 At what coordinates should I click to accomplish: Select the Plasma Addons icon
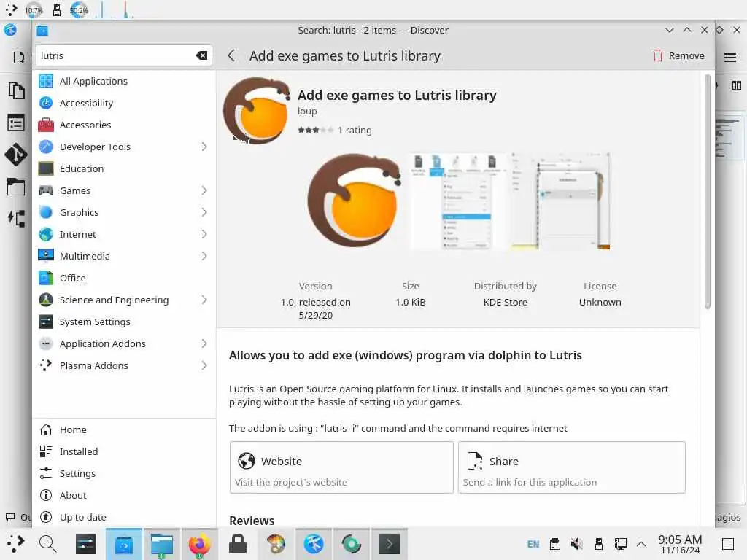(x=46, y=366)
